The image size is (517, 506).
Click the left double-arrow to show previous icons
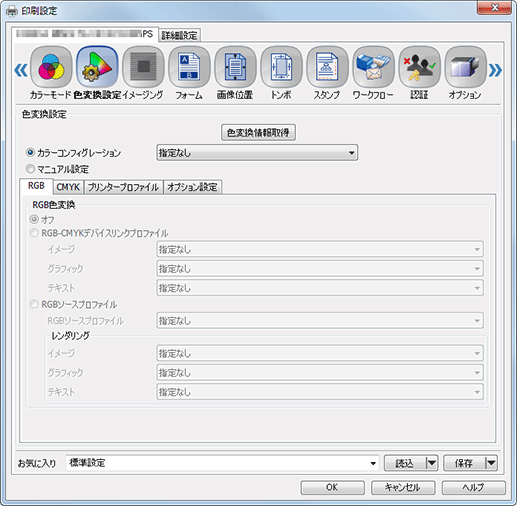21,70
